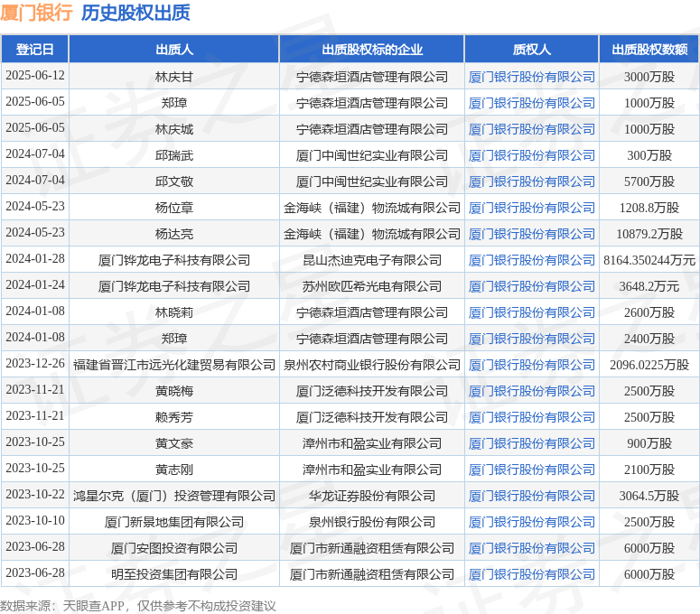
Task: Select the date 2024-01-24
Action: point(35,284)
